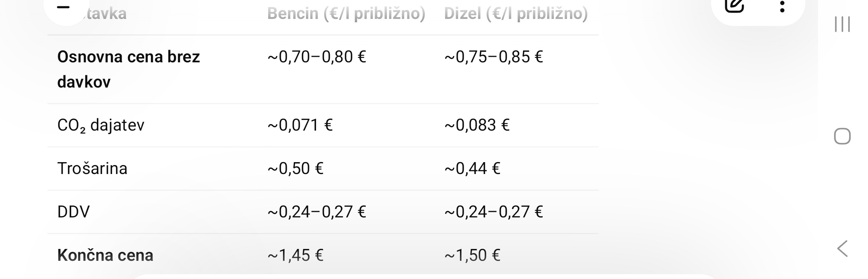Select the Dizel column header
868x279 pixels.
pos(516,14)
